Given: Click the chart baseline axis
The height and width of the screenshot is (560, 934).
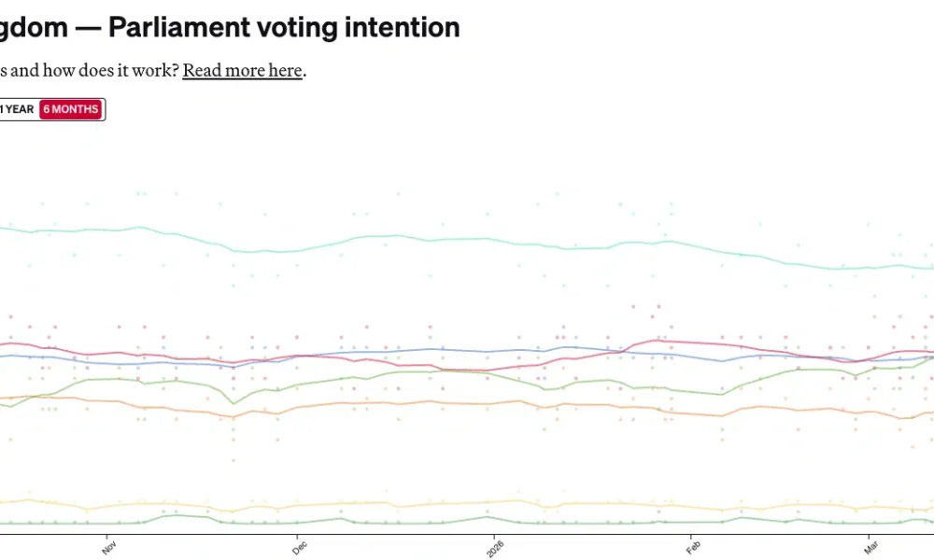Looking at the screenshot, I should tap(467, 534).
